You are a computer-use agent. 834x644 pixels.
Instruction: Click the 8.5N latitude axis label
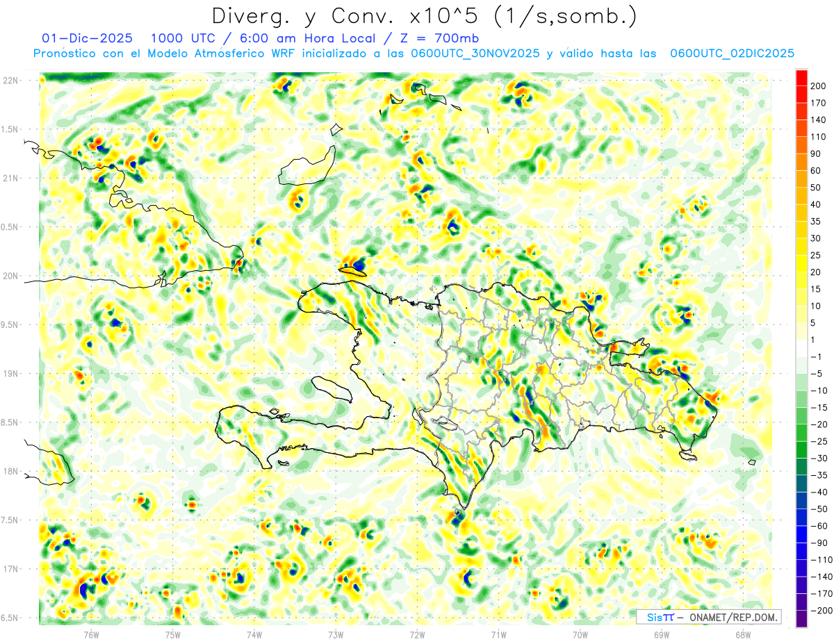point(10,422)
